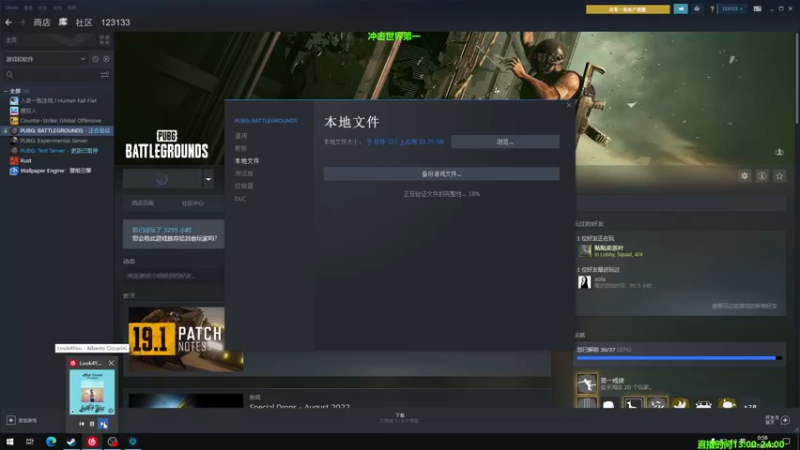Open the notifications inbox icon
The width and height of the screenshot is (800, 450).
[x=697, y=9]
